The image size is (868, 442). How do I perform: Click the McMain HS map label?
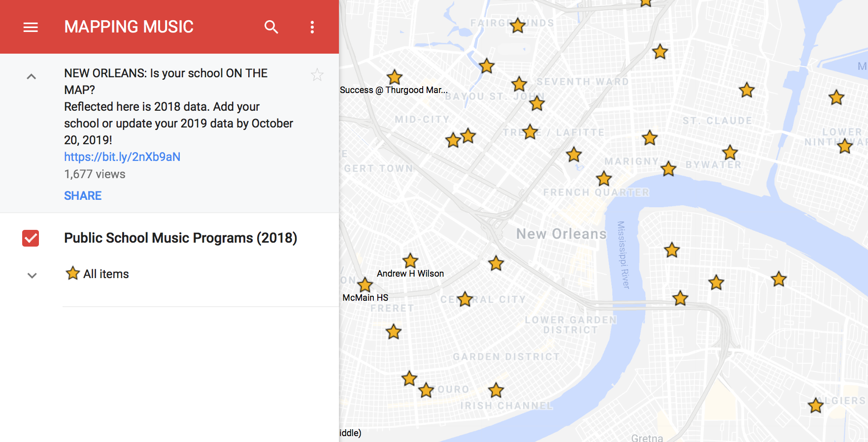366,298
